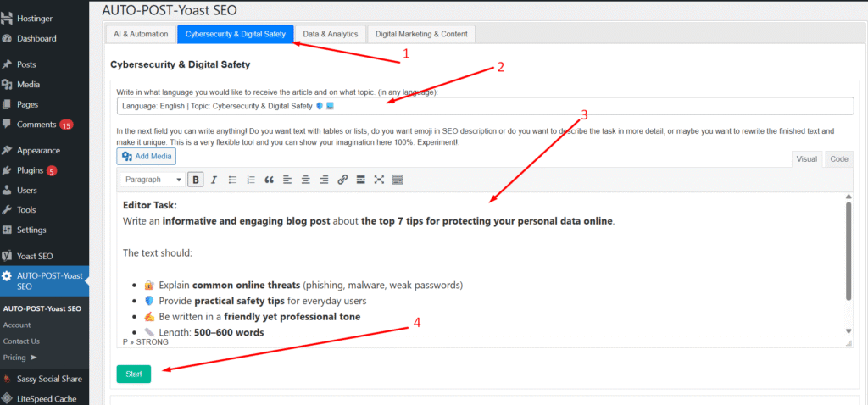The width and height of the screenshot is (868, 405).
Task: Click the Add Media button
Action: [146, 157]
